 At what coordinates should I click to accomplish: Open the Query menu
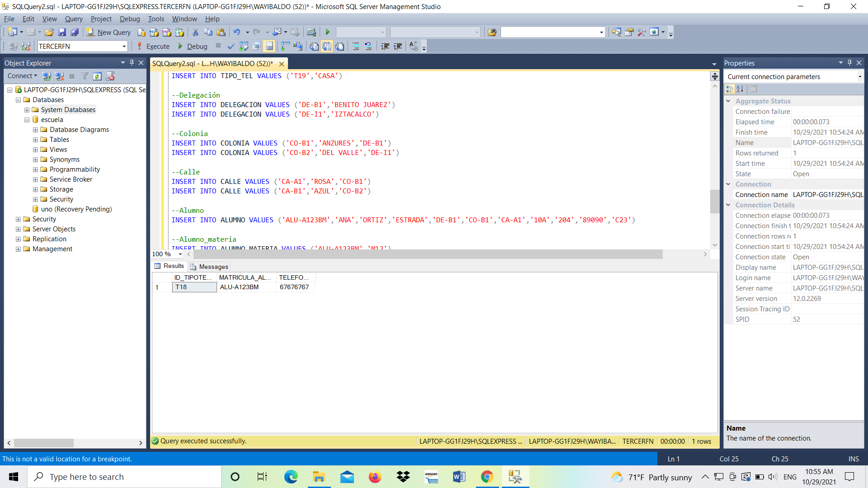[74, 19]
